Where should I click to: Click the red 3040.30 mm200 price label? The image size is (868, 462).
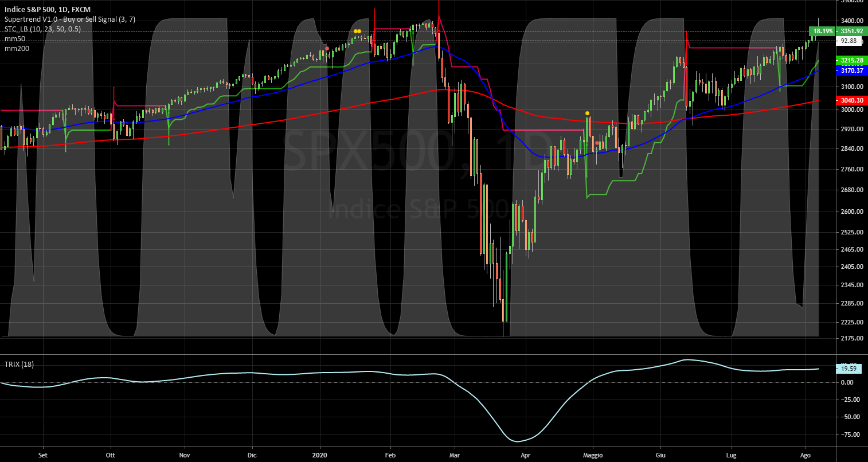pos(851,100)
